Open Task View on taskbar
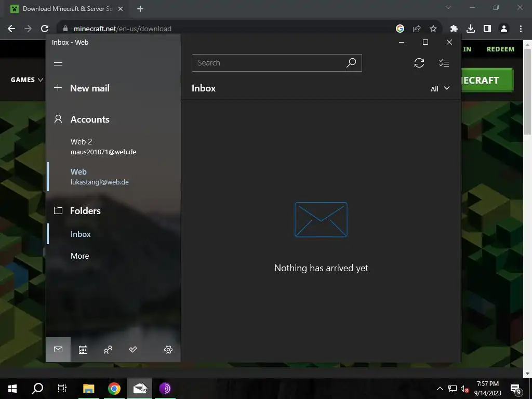Viewport: 532px width, 399px height. [x=62, y=389]
